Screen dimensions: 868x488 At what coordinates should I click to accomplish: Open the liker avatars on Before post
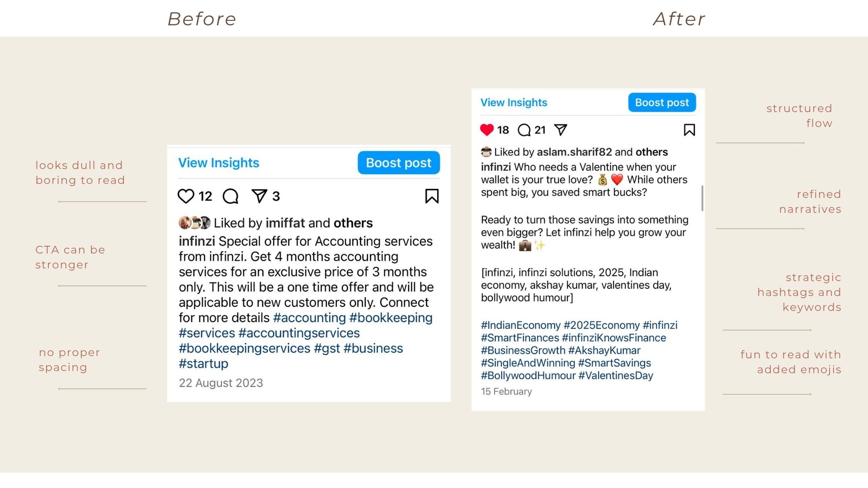click(194, 223)
